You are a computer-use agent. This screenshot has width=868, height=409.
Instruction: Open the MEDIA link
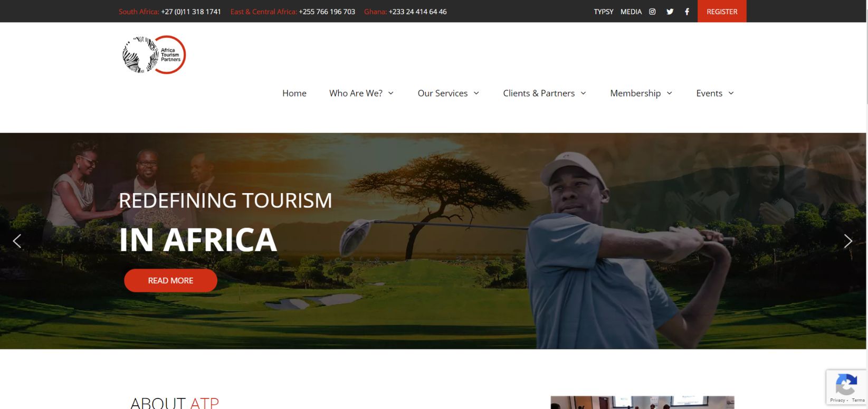[x=631, y=12]
